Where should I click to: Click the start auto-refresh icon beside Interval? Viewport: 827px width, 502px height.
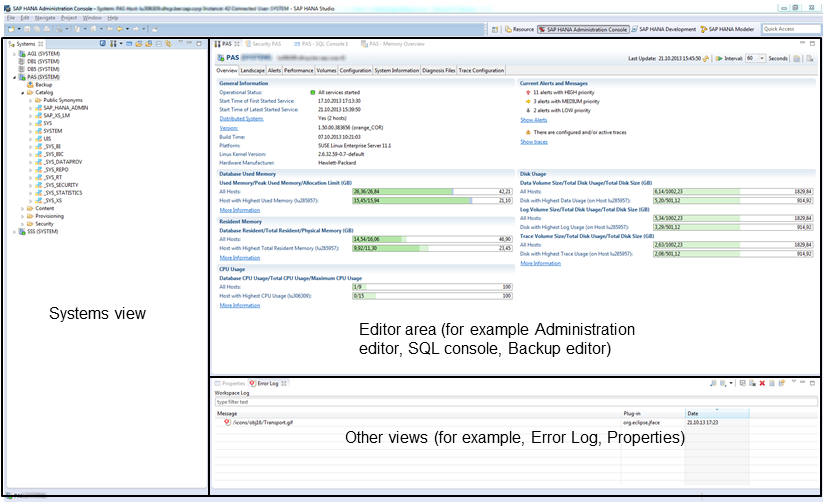pos(718,59)
